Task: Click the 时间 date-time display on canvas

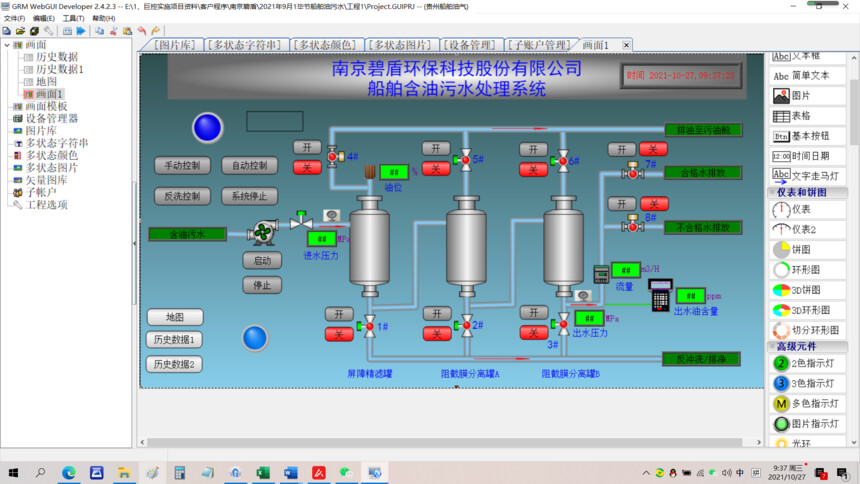Action: click(681, 76)
